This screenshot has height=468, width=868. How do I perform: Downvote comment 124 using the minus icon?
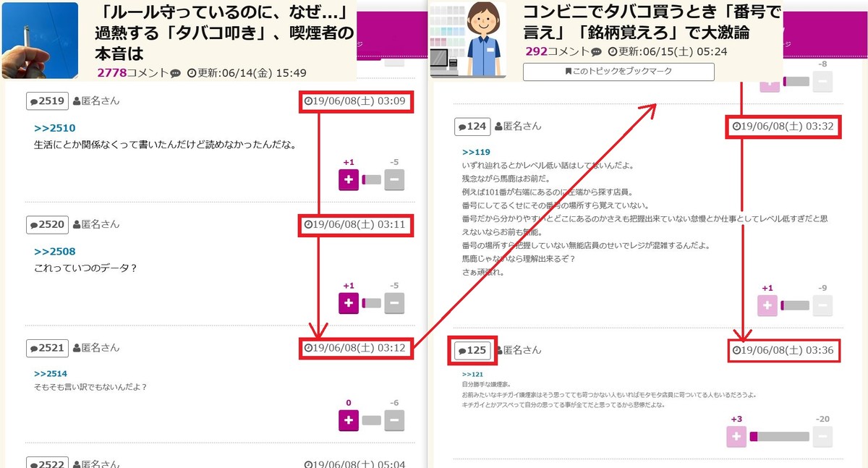822,305
